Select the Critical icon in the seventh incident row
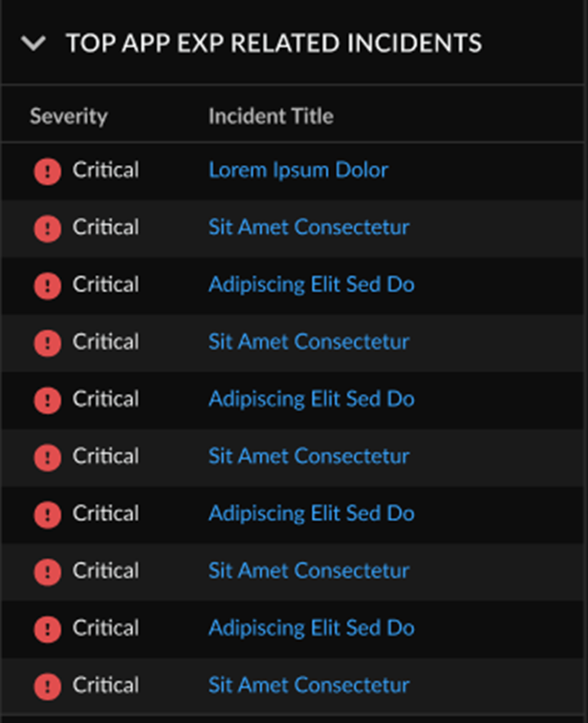Screen dimensions: 588x723 (x=47, y=515)
